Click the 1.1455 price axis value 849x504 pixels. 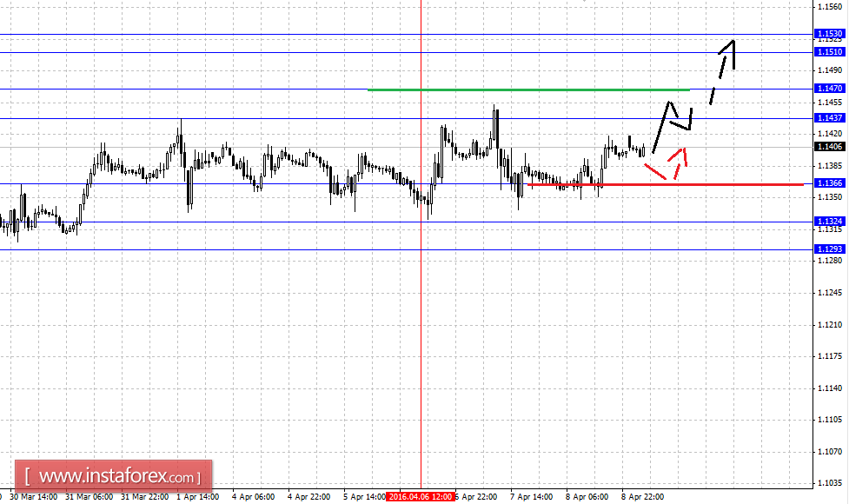(x=830, y=103)
